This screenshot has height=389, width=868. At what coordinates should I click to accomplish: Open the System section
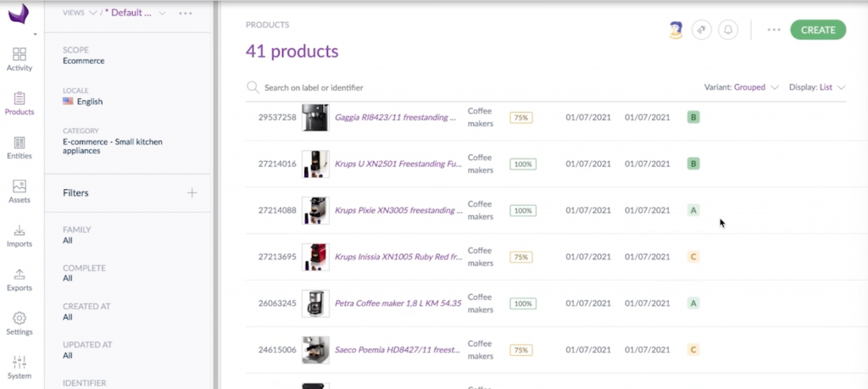[19, 368]
